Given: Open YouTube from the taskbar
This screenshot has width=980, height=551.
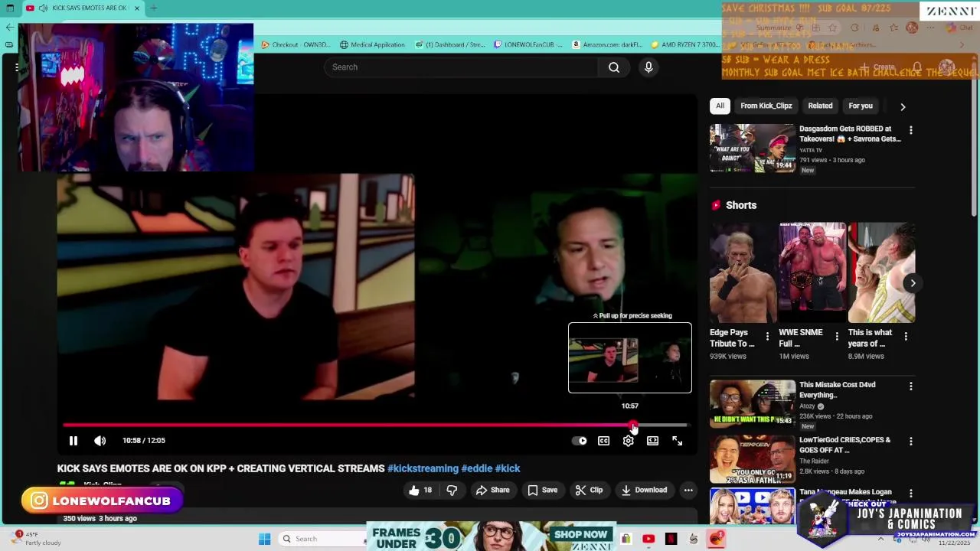Looking at the screenshot, I should pos(648,539).
